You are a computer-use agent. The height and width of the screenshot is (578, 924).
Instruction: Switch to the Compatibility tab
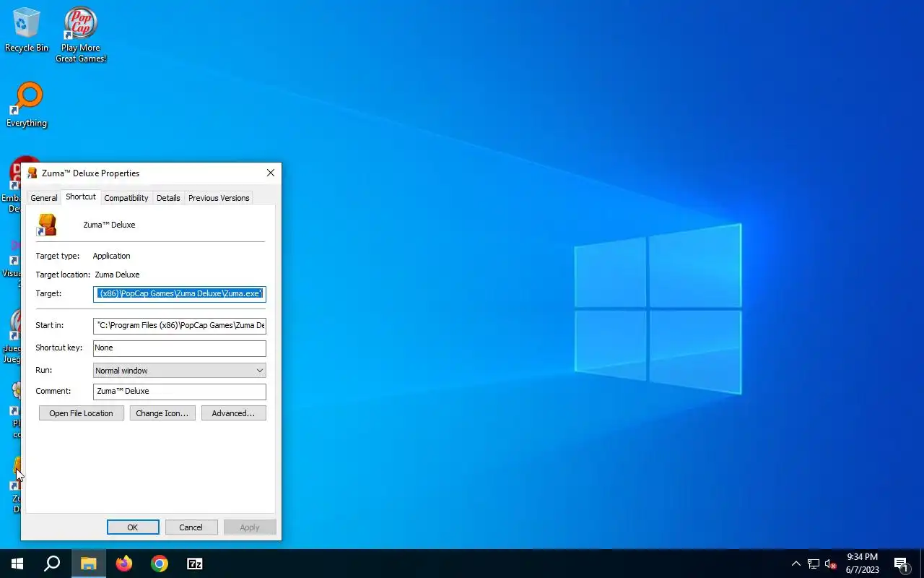(126, 198)
